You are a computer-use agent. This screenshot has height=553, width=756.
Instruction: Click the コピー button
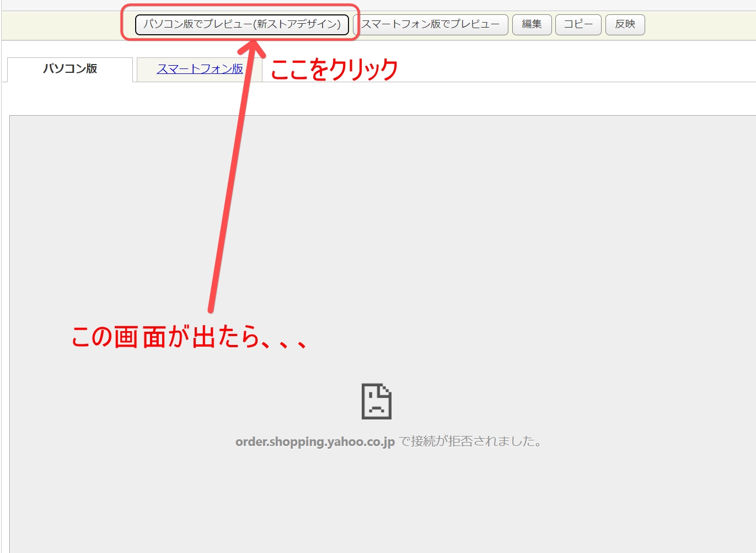578,24
